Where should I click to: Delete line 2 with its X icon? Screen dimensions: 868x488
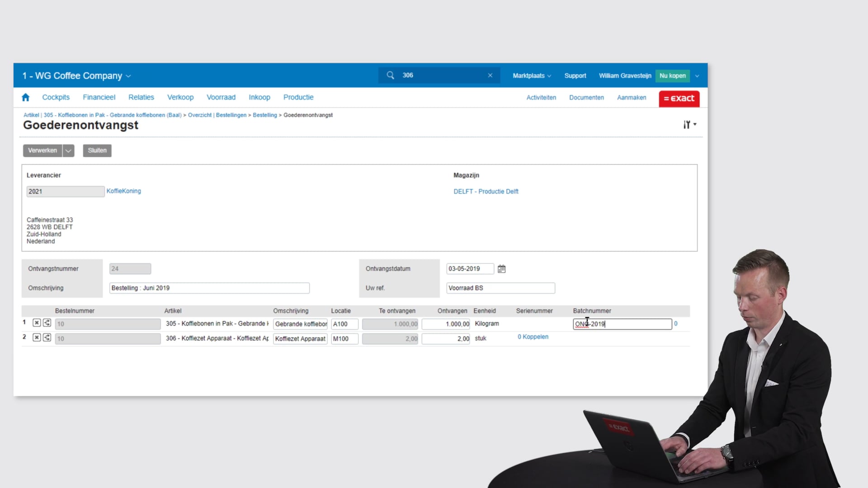tap(37, 338)
